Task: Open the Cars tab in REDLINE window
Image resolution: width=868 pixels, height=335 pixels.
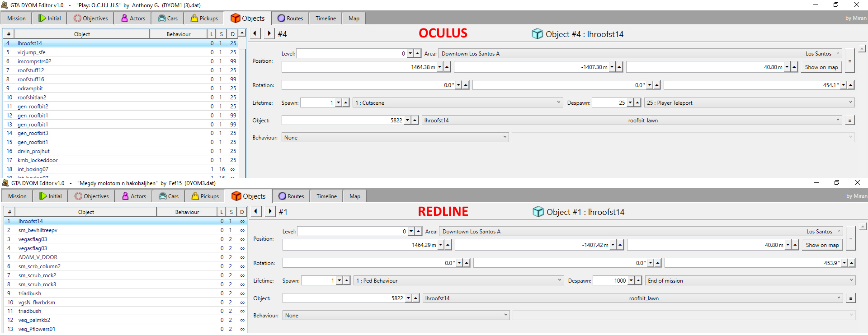Action: tap(168, 196)
